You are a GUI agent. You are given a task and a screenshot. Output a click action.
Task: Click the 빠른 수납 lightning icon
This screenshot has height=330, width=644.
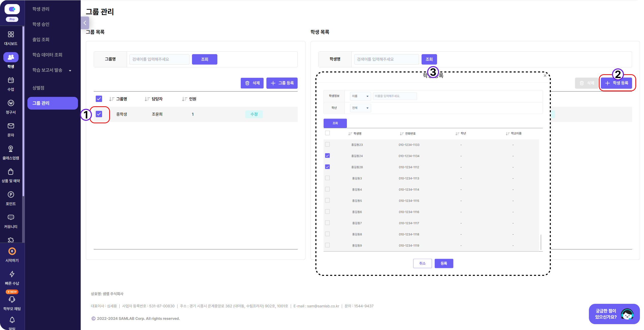point(12,274)
